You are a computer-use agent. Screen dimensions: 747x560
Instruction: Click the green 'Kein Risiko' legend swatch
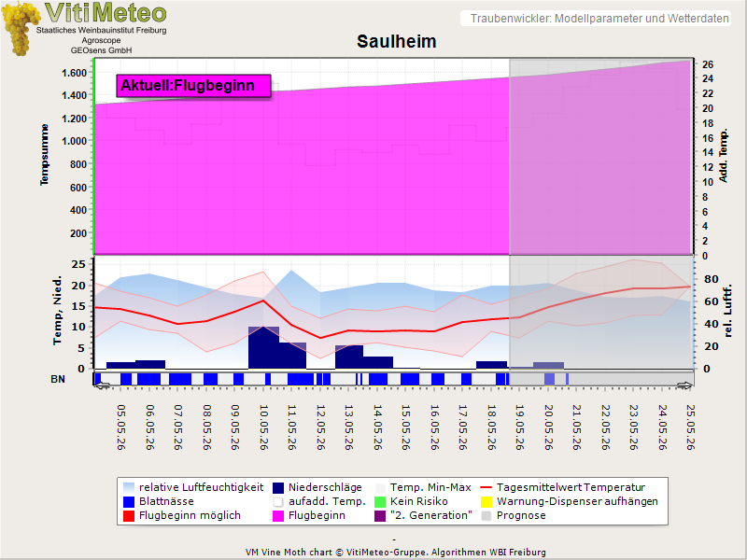(x=380, y=502)
